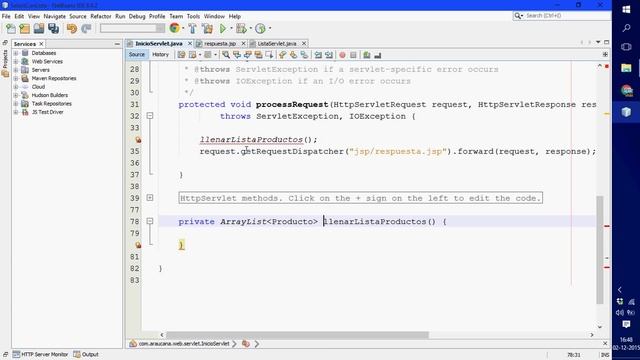This screenshot has width=640, height=360.
Task: Click the Find Previous Occurrence editor icon
Action: 237,55
